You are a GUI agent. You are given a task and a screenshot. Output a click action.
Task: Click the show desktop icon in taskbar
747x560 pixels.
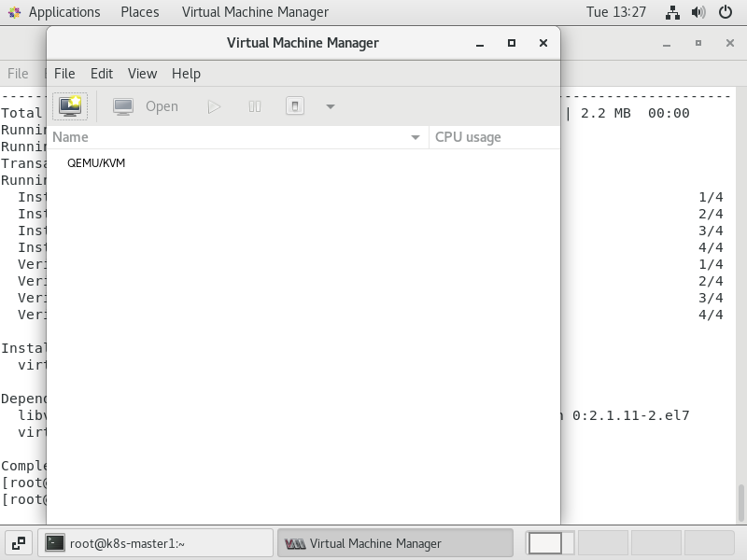[x=19, y=543]
